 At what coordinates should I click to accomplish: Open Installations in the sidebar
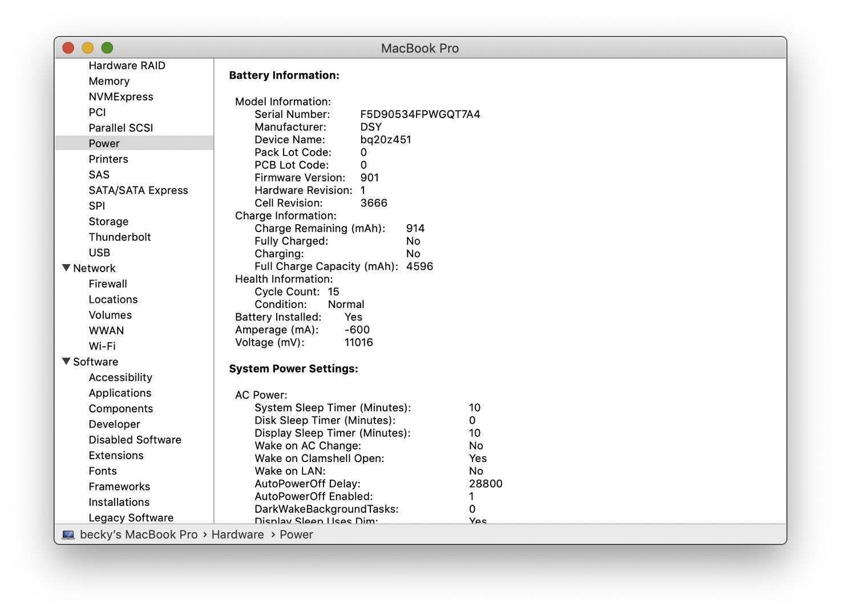click(119, 502)
